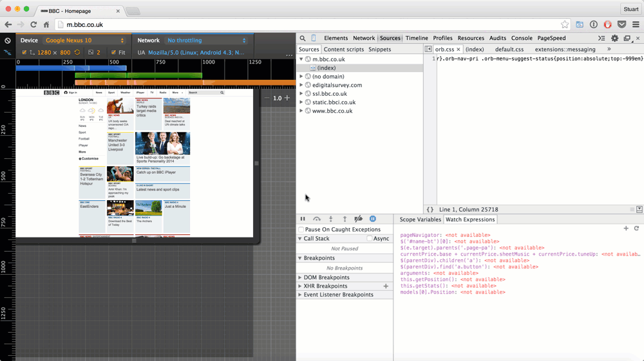The height and width of the screenshot is (361, 644).
Task: Click Stuart profile button
Action: (x=631, y=9)
